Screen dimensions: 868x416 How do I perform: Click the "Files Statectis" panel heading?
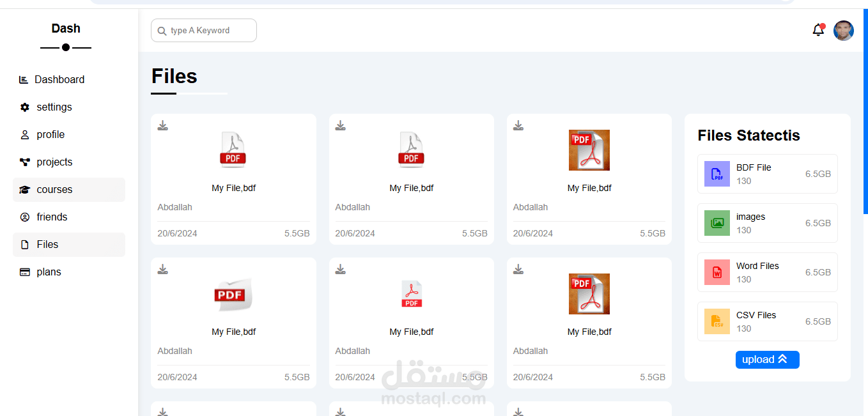point(748,135)
